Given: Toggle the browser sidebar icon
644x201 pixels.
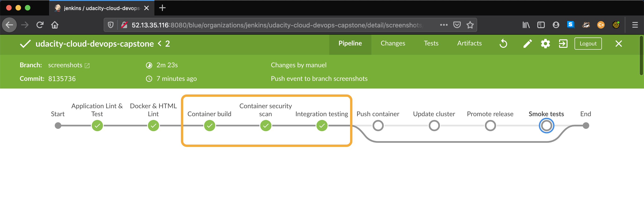Looking at the screenshot, I should pyautogui.click(x=541, y=25).
